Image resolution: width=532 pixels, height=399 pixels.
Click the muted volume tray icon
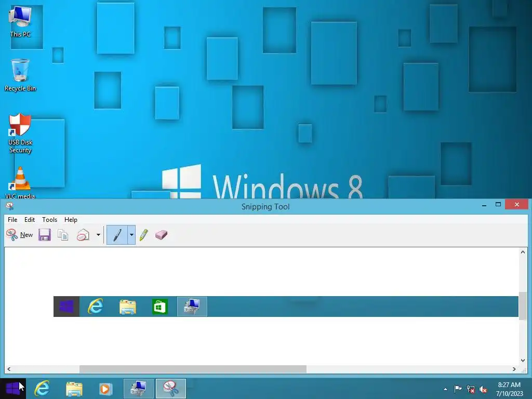click(483, 389)
